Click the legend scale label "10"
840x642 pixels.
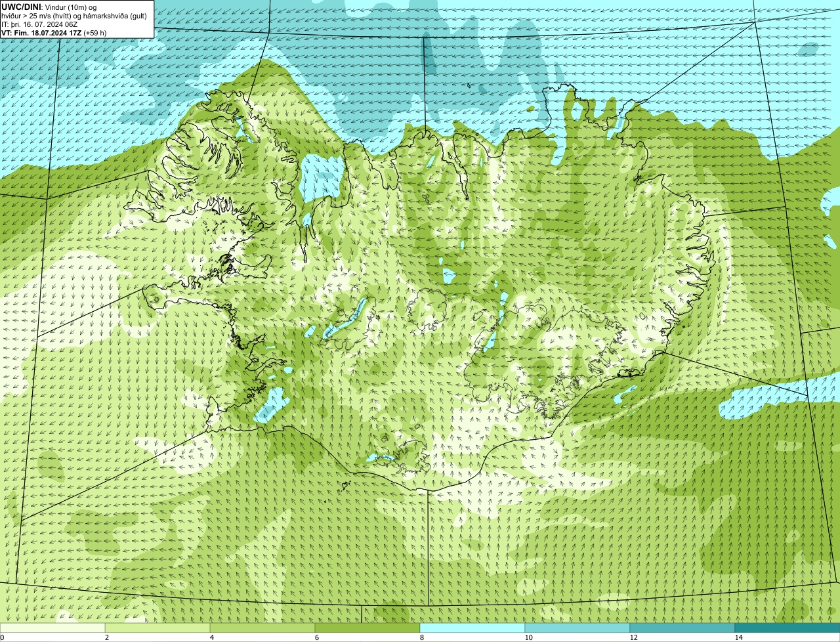tap(528, 637)
